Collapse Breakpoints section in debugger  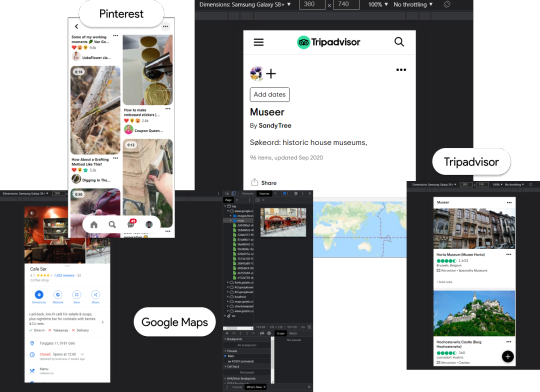pyautogui.click(x=247, y=339)
